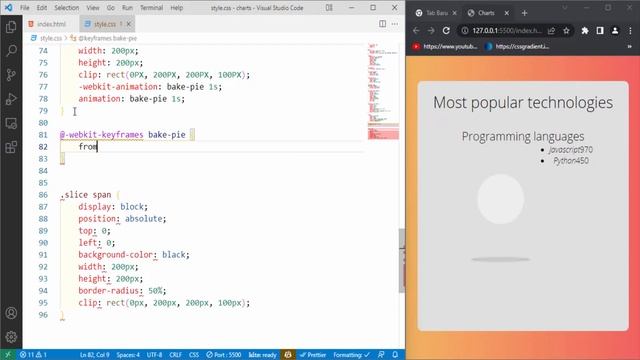Change language mode via CSS in the status bar
Screen dimensions: 640x360
point(194,355)
